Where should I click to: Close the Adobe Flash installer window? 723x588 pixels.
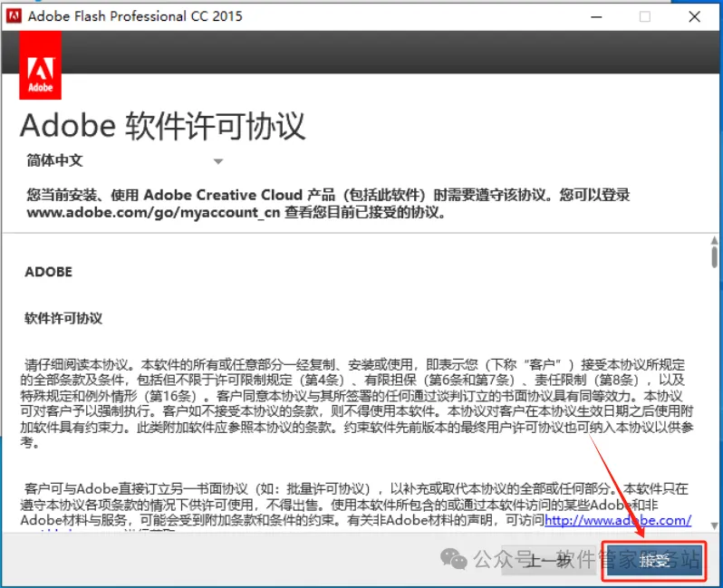[694, 16]
